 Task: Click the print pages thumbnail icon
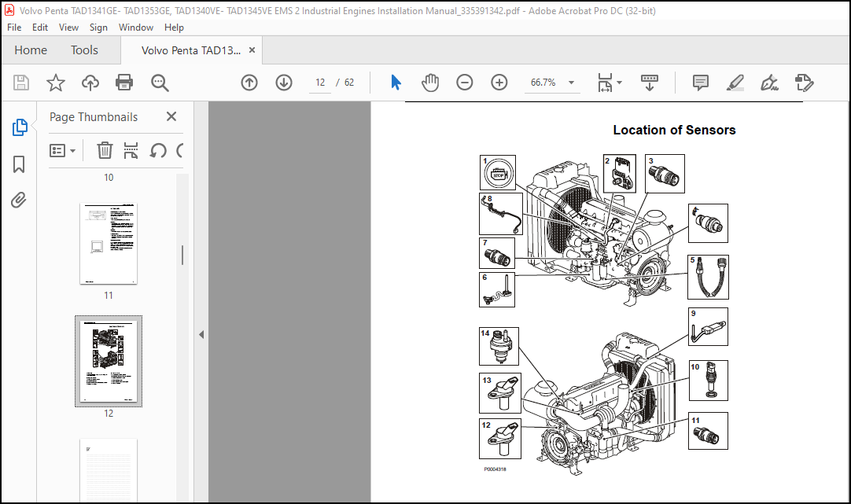131,150
